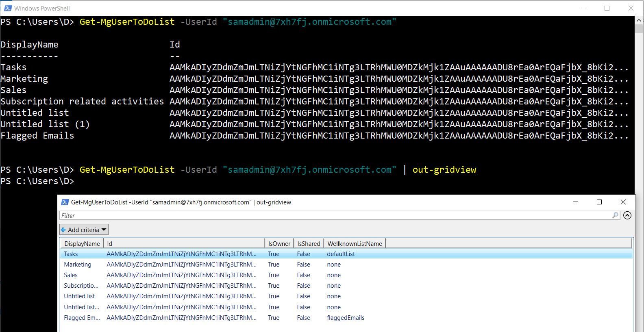
Task: Select the Subscriptio... row in grid view
Action: click(x=346, y=286)
